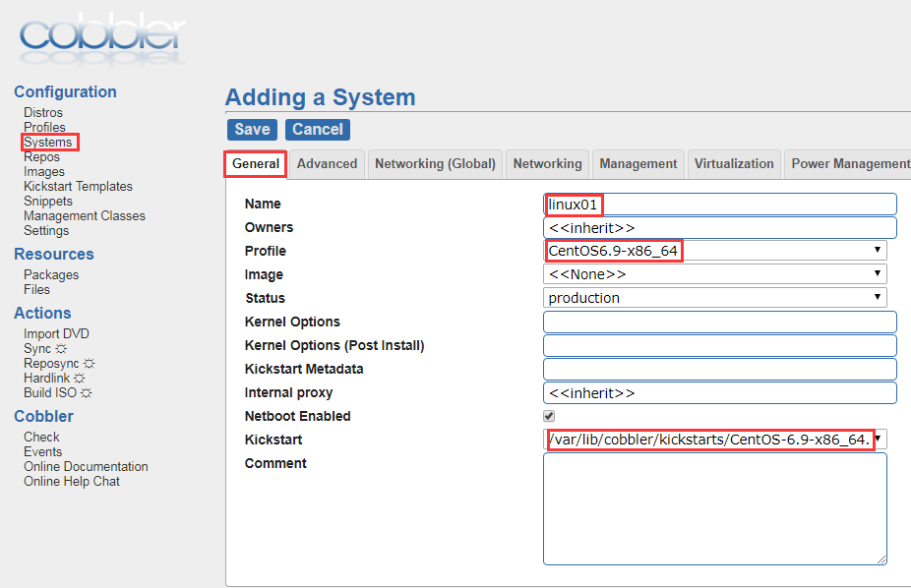Click the gear icon beside Sync
This screenshot has width=911, height=588.
click(61, 349)
